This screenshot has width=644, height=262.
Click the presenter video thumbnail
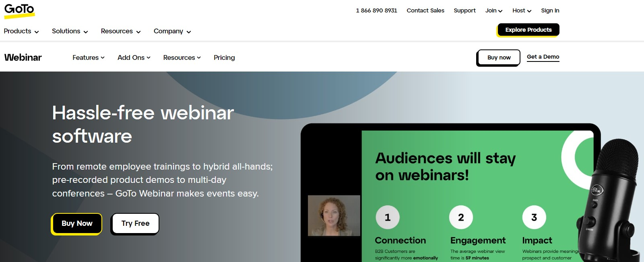tap(334, 215)
